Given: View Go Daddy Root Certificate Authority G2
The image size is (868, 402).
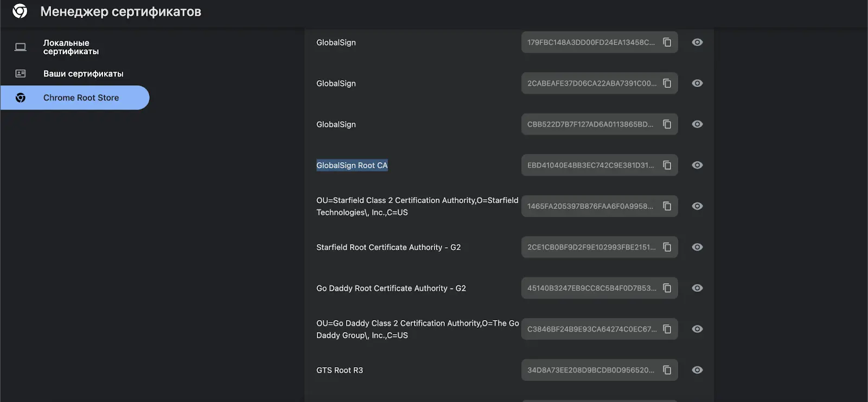Looking at the screenshot, I should click(698, 288).
